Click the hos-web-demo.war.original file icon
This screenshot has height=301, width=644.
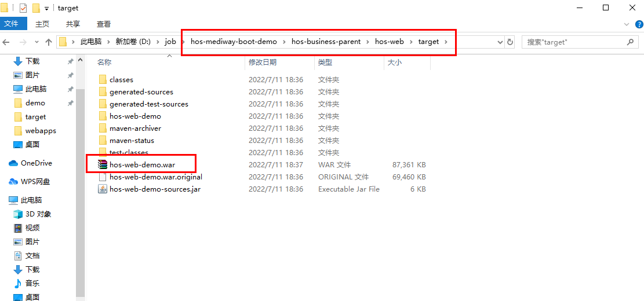point(103,177)
